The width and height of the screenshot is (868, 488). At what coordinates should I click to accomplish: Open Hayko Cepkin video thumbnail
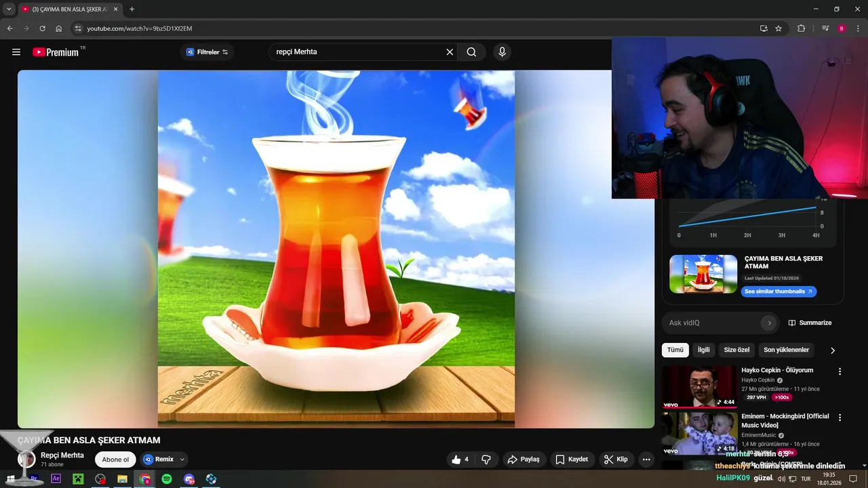(699, 387)
